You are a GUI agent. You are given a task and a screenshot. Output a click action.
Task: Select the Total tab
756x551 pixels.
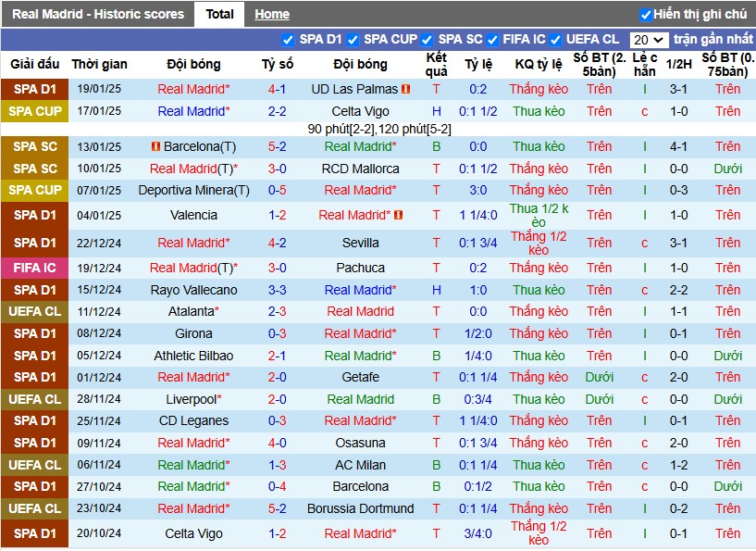coord(219,14)
